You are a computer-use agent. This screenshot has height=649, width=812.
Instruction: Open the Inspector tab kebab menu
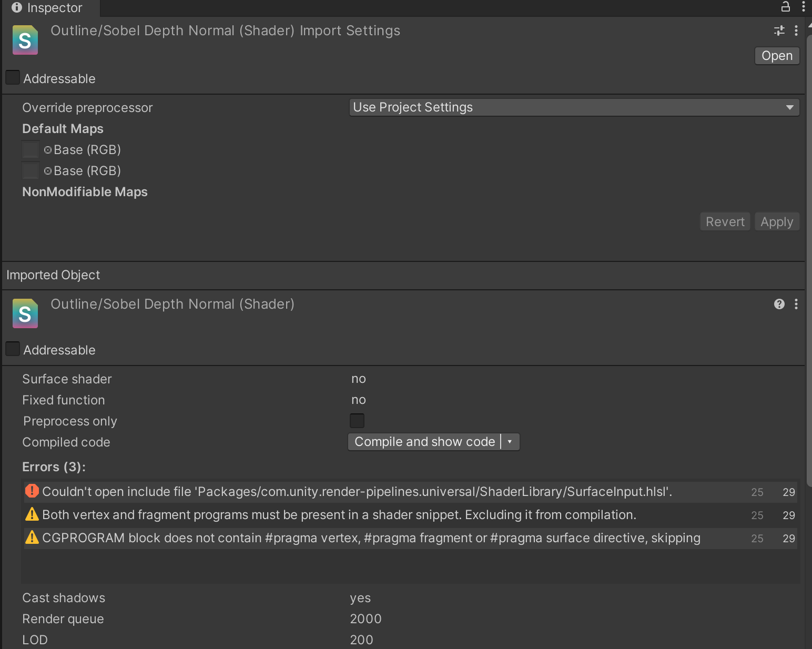(x=803, y=7)
